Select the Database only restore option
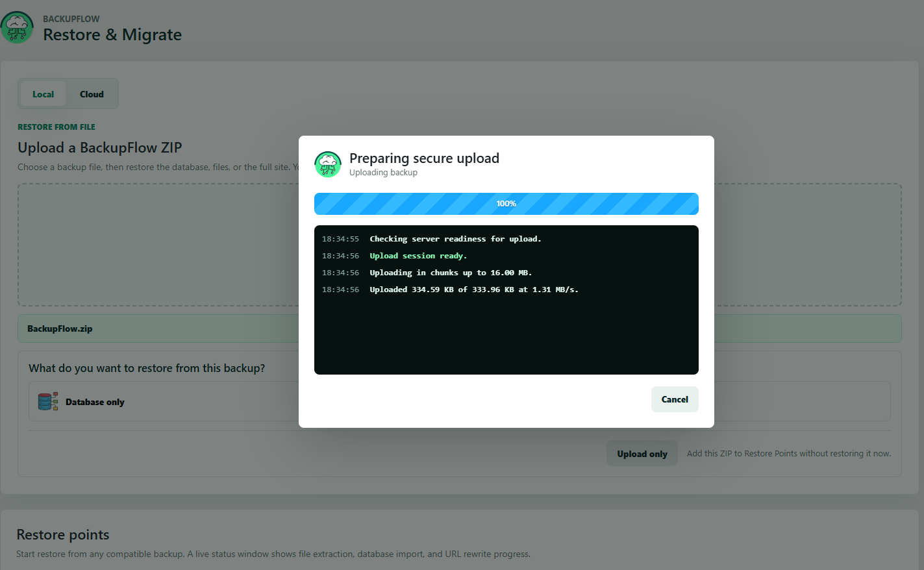 (x=460, y=402)
